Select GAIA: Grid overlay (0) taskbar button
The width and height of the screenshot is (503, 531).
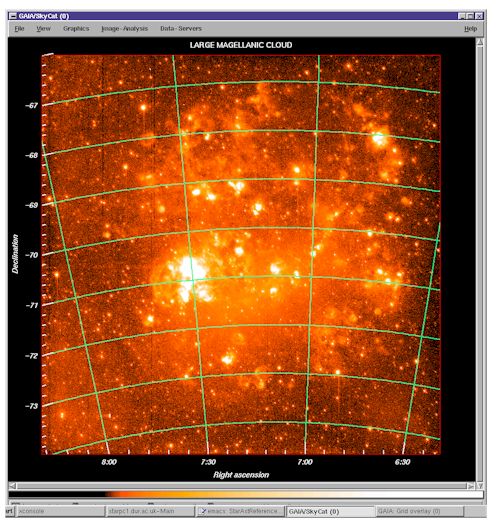(x=420, y=511)
